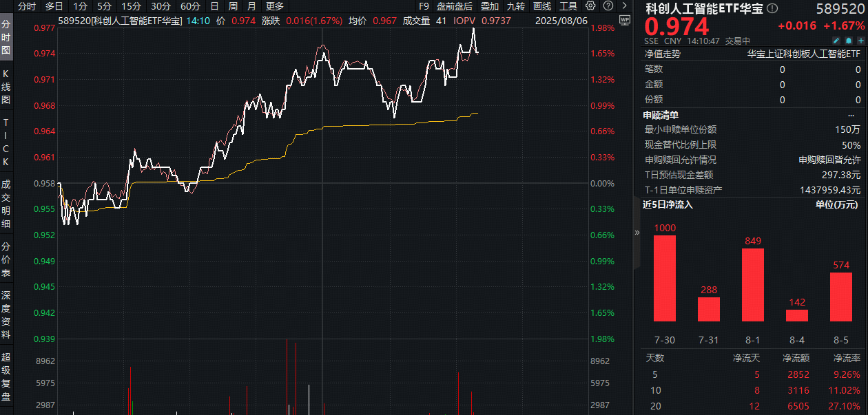
Task: Expand the 更多 period options
Action: pos(275,6)
